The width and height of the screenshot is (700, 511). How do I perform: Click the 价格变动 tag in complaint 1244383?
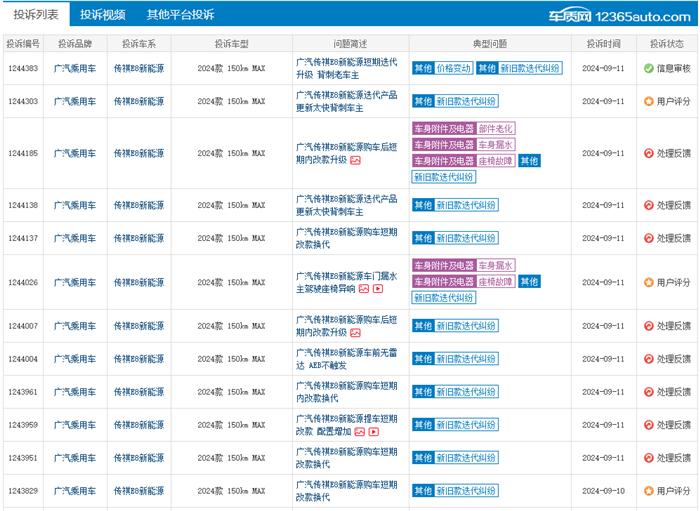pos(454,68)
